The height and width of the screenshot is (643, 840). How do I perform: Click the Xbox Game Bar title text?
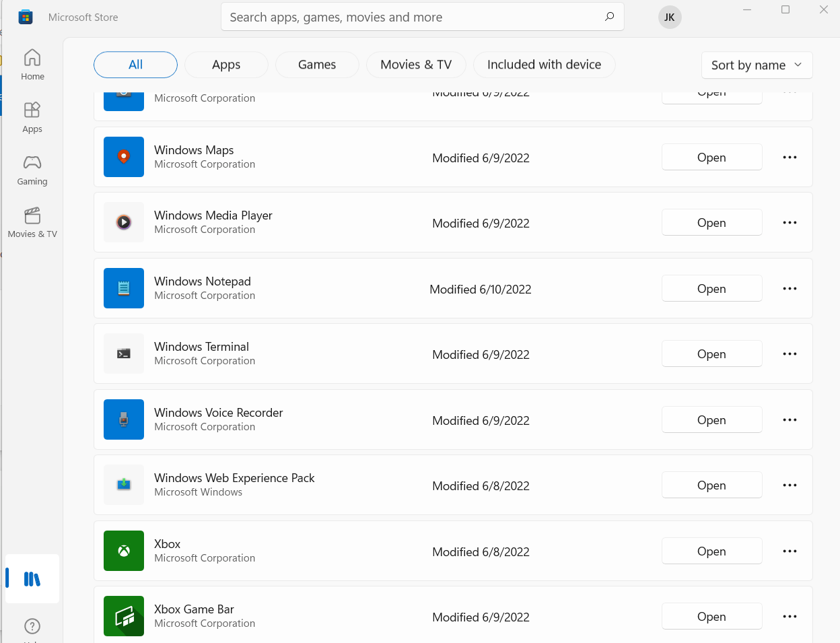194,609
